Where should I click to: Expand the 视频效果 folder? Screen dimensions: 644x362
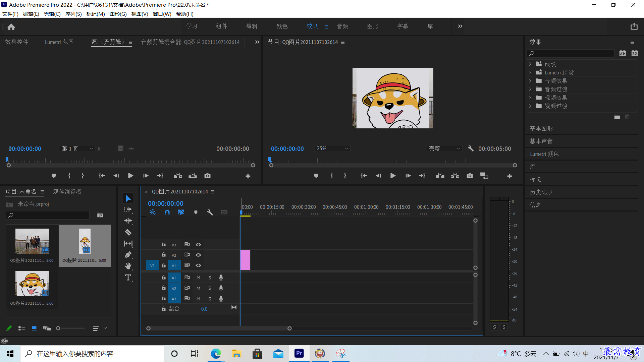tap(530, 98)
